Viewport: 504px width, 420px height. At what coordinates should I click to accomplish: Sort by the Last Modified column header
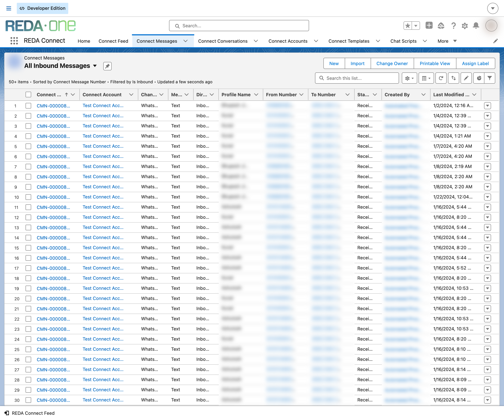(x=451, y=94)
